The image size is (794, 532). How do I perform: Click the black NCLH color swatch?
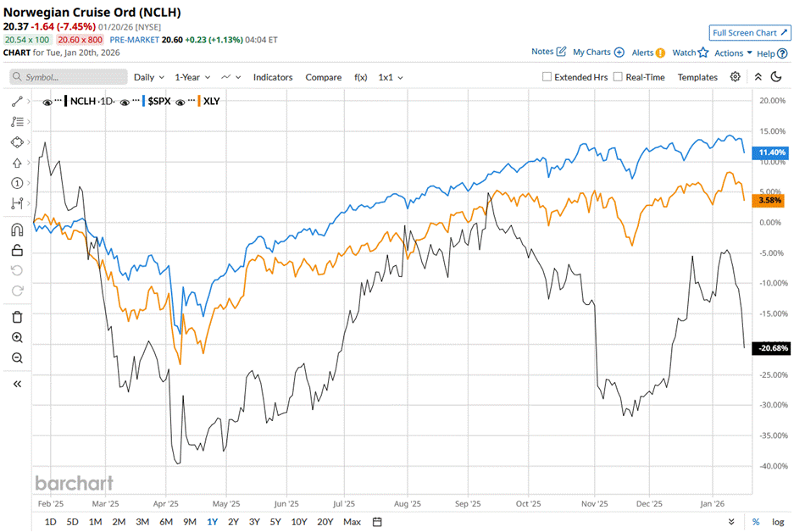pos(66,101)
